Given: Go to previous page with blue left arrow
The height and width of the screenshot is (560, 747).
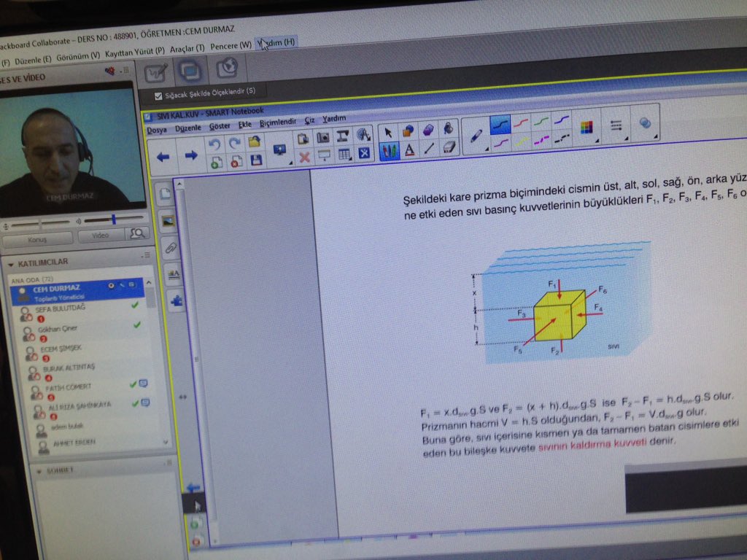Looking at the screenshot, I should coord(163,157).
